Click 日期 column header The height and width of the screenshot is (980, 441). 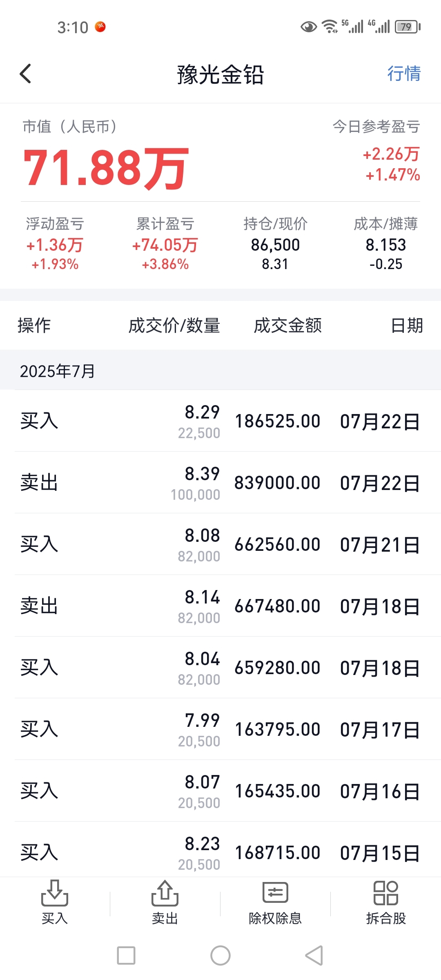(x=407, y=326)
